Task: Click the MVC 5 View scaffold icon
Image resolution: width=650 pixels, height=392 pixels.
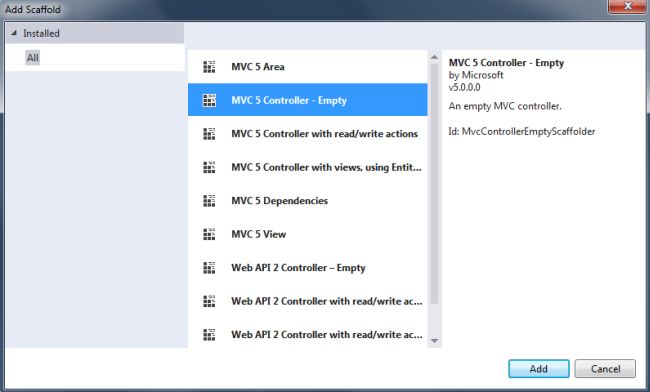Action: click(x=209, y=234)
